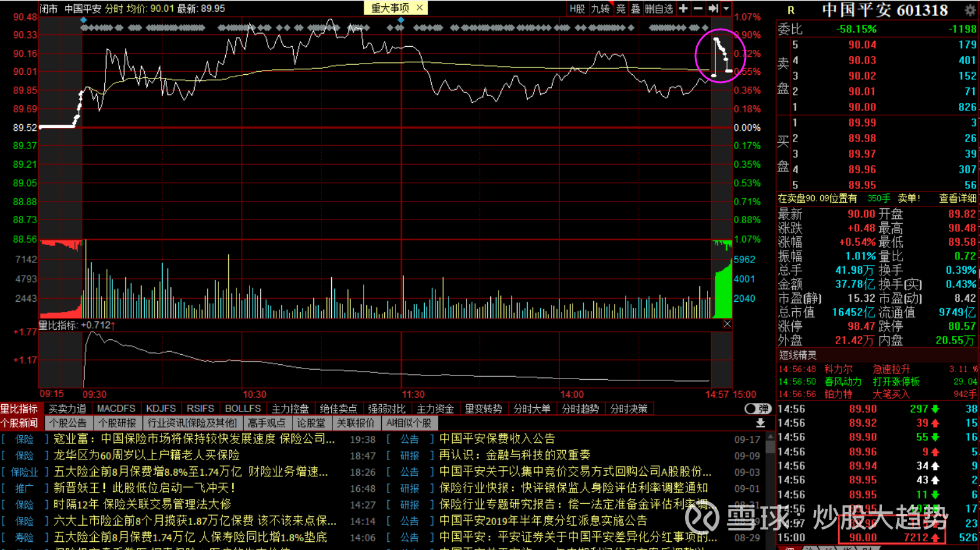Click the 科力尔 急速拉升 alert row
Screen dimensions: 980x550
pos(878,369)
